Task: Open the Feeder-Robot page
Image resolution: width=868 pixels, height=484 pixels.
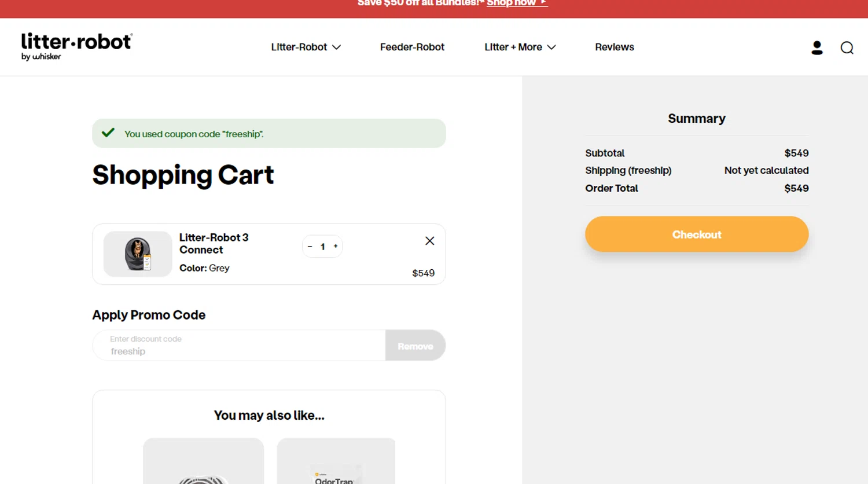Action: pos(412,47)
